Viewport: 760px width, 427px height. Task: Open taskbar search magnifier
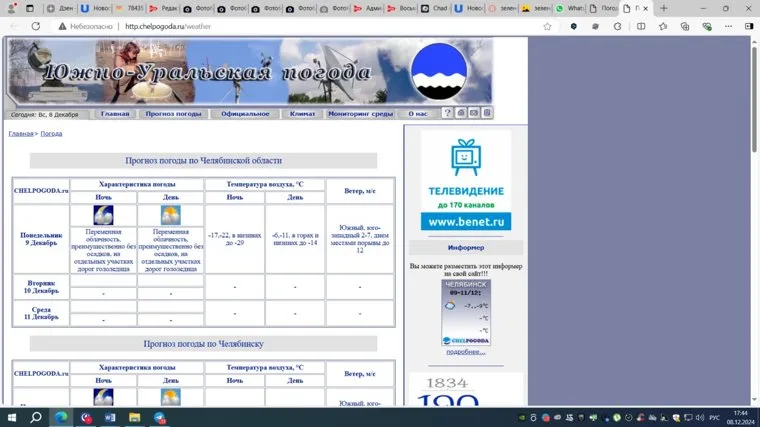36,417
